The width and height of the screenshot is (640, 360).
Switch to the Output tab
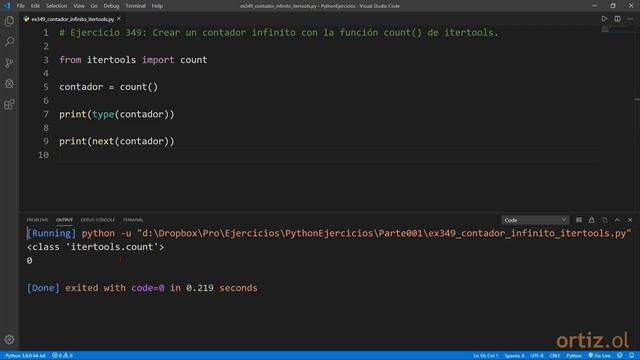[x=64, y=220]
